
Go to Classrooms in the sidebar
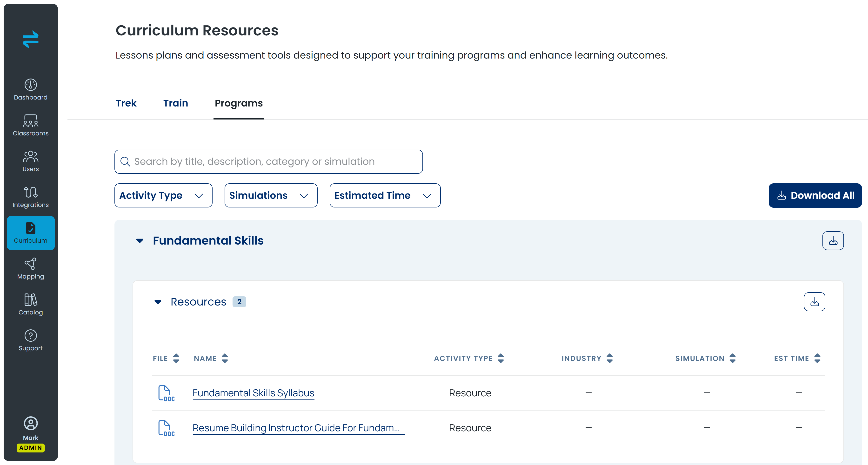pos(31,125)
